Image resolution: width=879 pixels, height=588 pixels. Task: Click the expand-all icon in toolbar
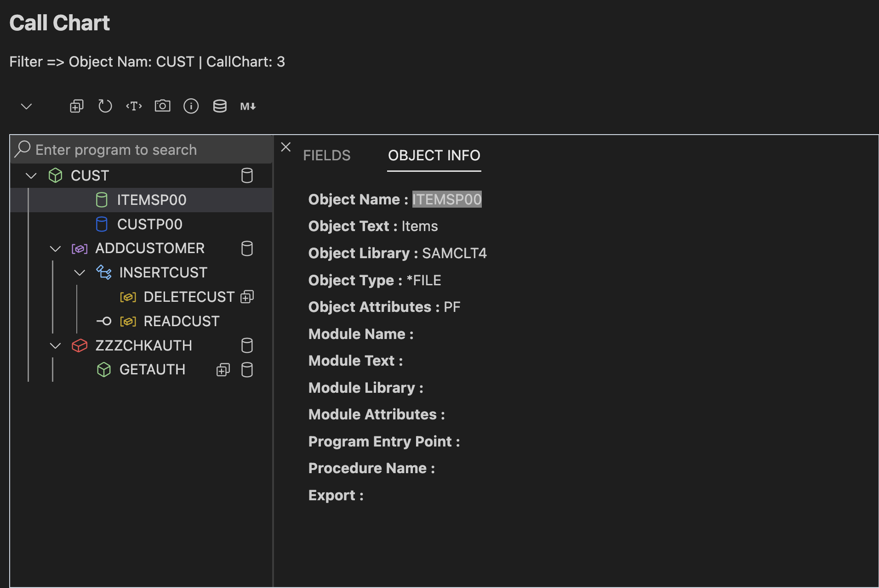coord(76,106)
